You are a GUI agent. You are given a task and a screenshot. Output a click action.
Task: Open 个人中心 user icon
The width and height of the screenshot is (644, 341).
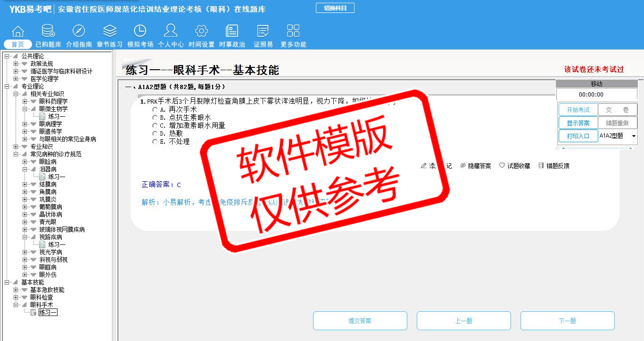tap(171, 32)
